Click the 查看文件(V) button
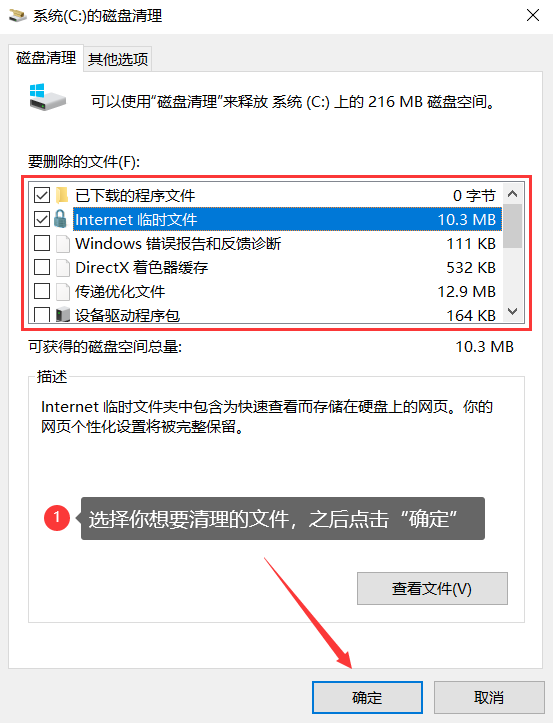The width and height of the screenshot is (553, 723). (x=432, y=588)
